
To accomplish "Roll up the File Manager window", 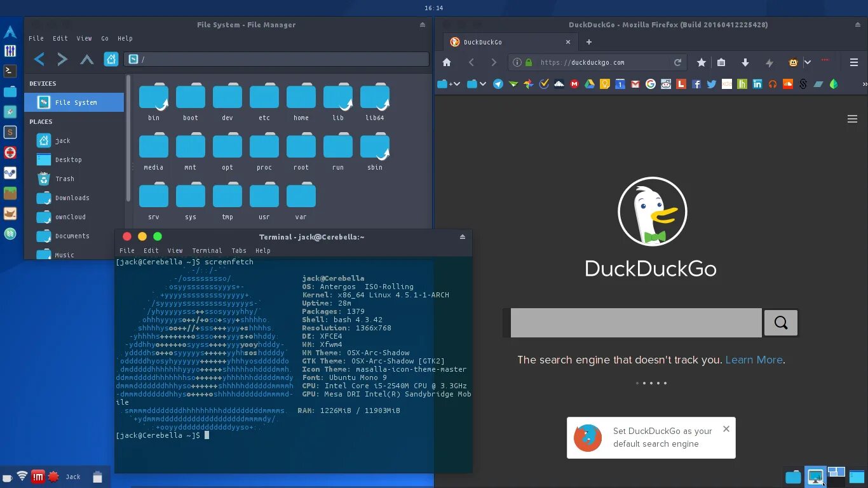I will point(423,25).
